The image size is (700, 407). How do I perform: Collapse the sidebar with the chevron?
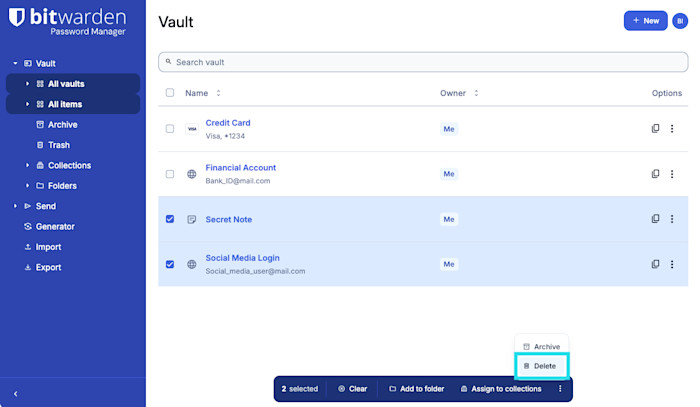coord(16,394)
